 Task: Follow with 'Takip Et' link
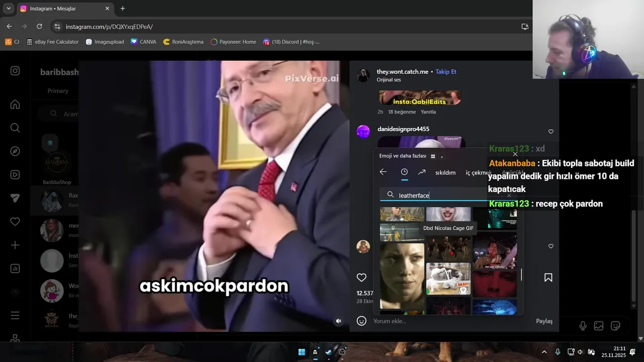point(446,72)
